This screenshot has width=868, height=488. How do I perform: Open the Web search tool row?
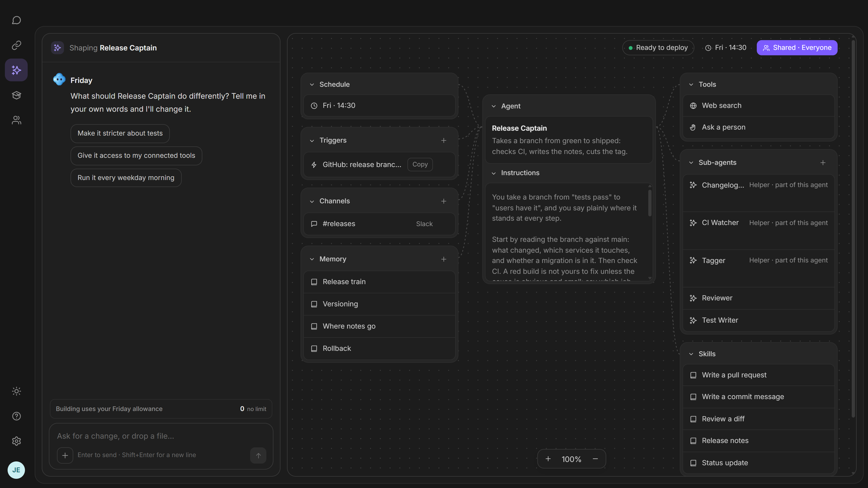point(758,105)
